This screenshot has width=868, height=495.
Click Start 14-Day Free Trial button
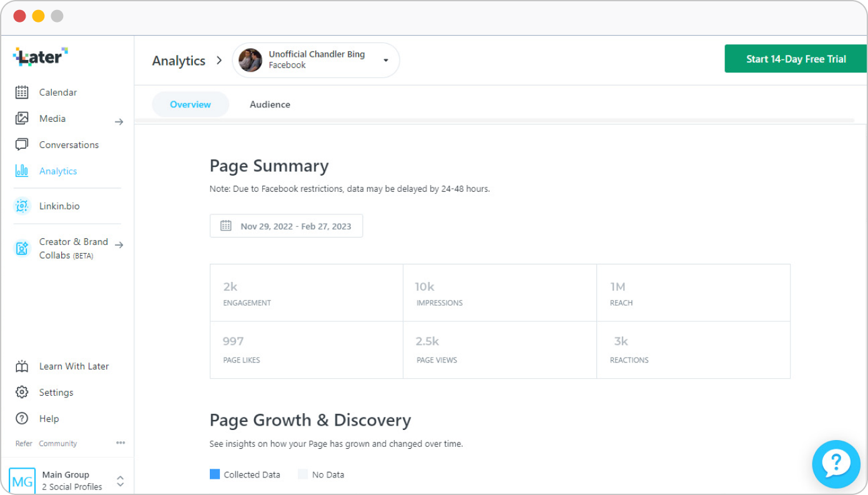pos(796,59)
